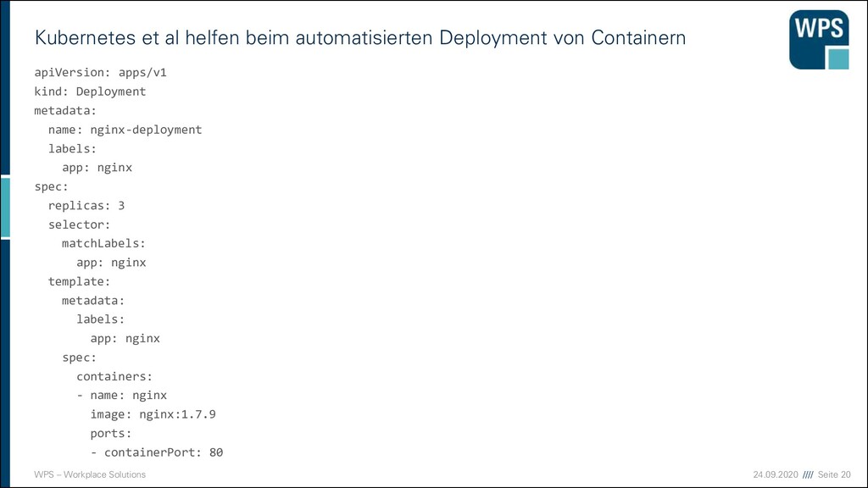Click the image: nginx:1.7.9 line
This screenshot has height=488, width=868.
pos(153,414)
